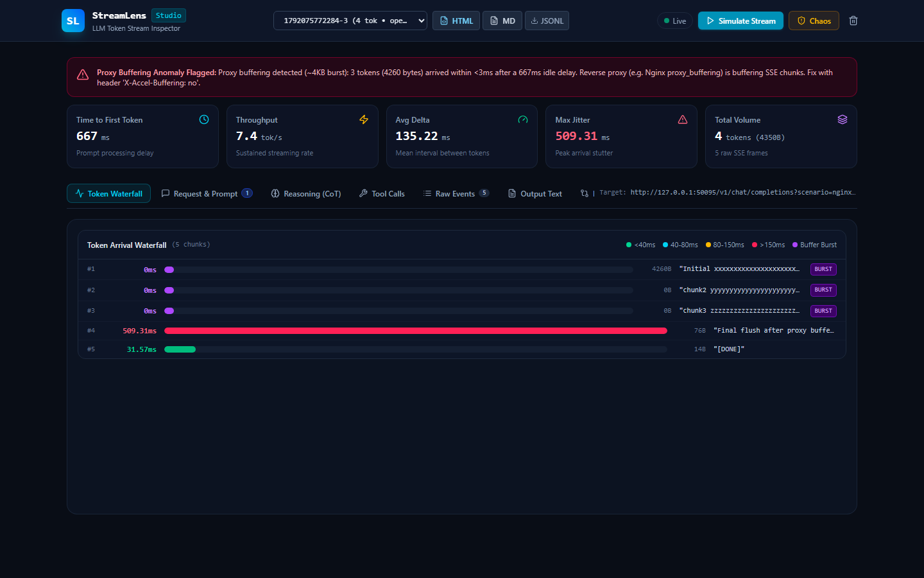Click the warning triangle in Max Jitter card
924x578 pixels.
tap(683, 119)
